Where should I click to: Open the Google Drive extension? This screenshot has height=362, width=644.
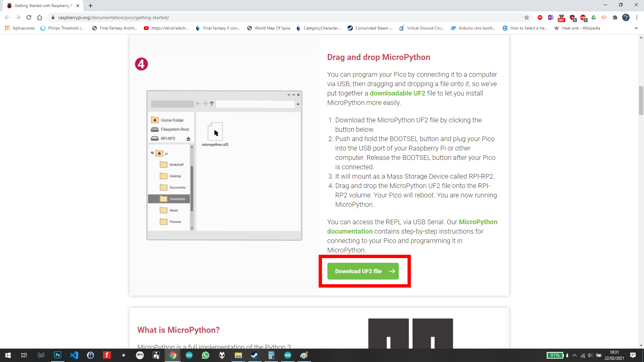594,17
